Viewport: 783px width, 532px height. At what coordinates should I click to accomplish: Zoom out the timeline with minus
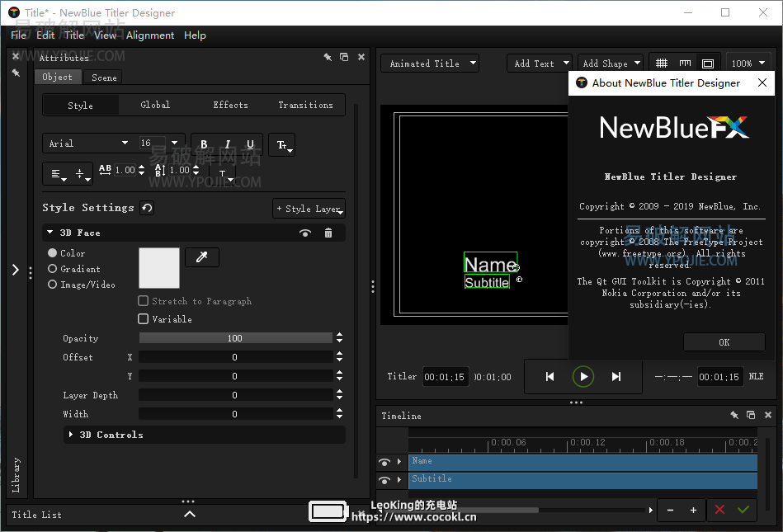pos(670,510)
